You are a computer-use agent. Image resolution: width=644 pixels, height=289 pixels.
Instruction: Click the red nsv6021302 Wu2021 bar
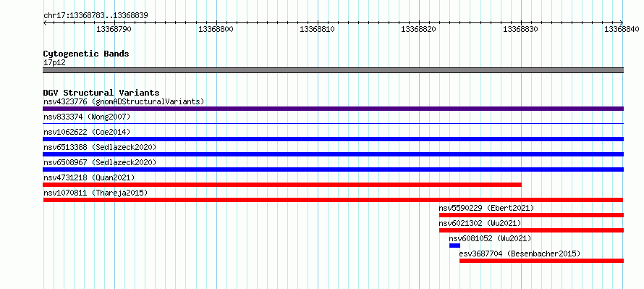531,230
